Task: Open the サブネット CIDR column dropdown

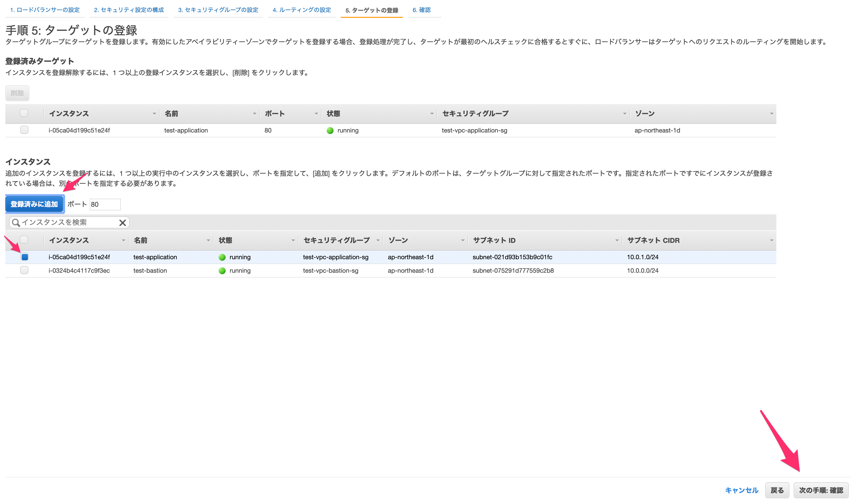Action: [771, 240]
